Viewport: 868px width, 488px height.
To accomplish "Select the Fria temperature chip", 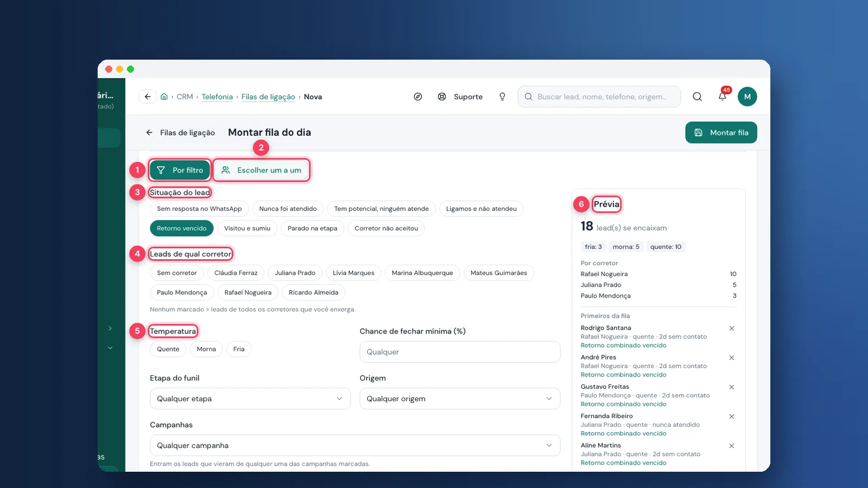I will click(x=239, y=349).
